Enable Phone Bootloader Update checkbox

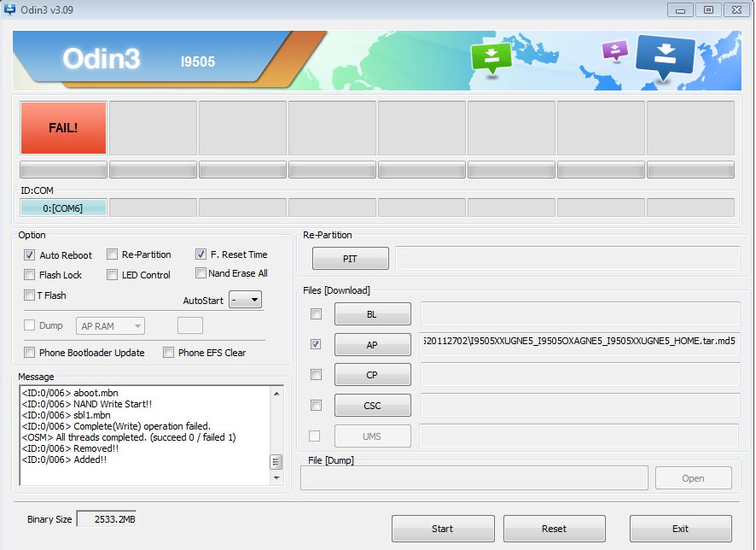[29, 352]
